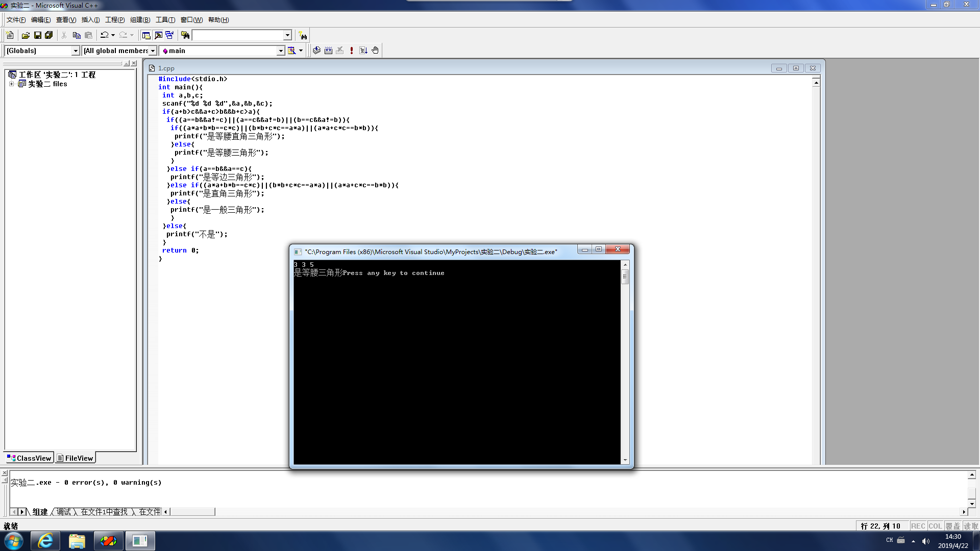Toggle the Output window toolbar icon
Image resolution: width=980 pixels, height=551 pixels.
[158, 35]
